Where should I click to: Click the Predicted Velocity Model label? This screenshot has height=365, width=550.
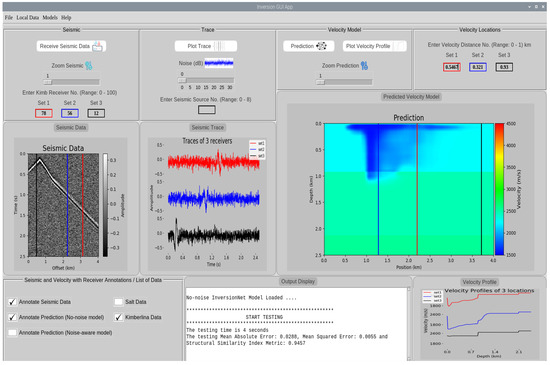[x=411, y=97]
